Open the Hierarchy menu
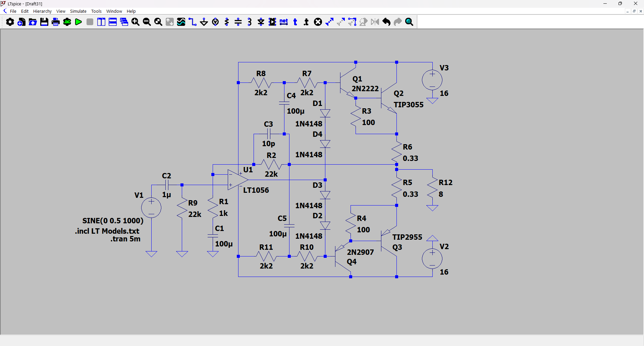644x346 pixels. pos(42,11)
